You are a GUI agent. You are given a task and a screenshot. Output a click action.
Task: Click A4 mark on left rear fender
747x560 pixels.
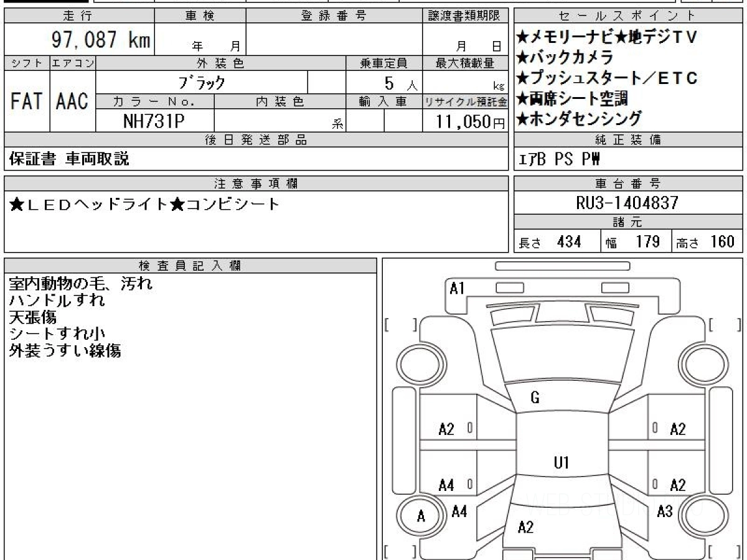459,511
